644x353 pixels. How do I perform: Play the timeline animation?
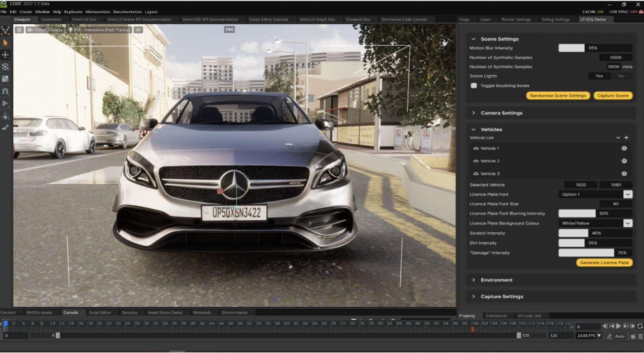point(618,326)
